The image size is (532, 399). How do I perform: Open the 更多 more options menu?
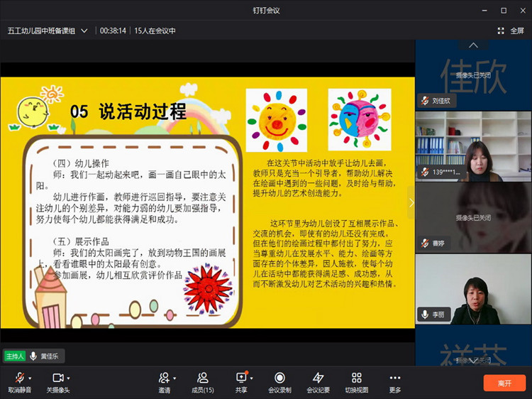(x=395, y=383)
